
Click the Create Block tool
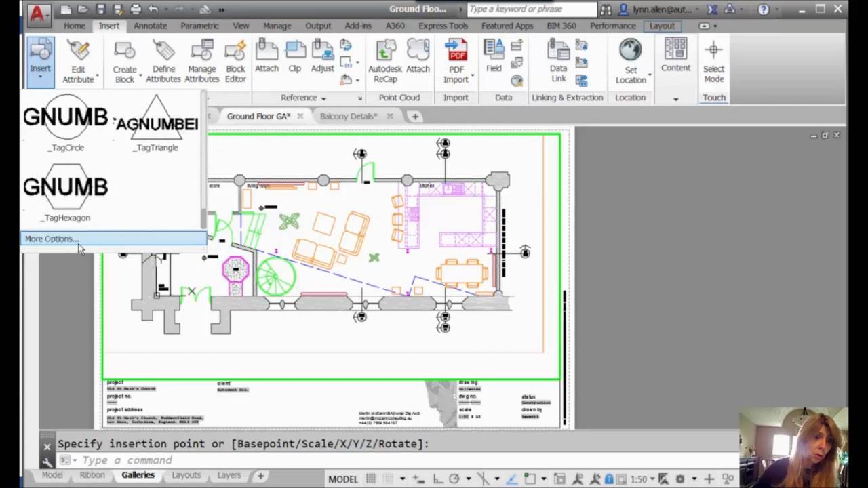125,61
